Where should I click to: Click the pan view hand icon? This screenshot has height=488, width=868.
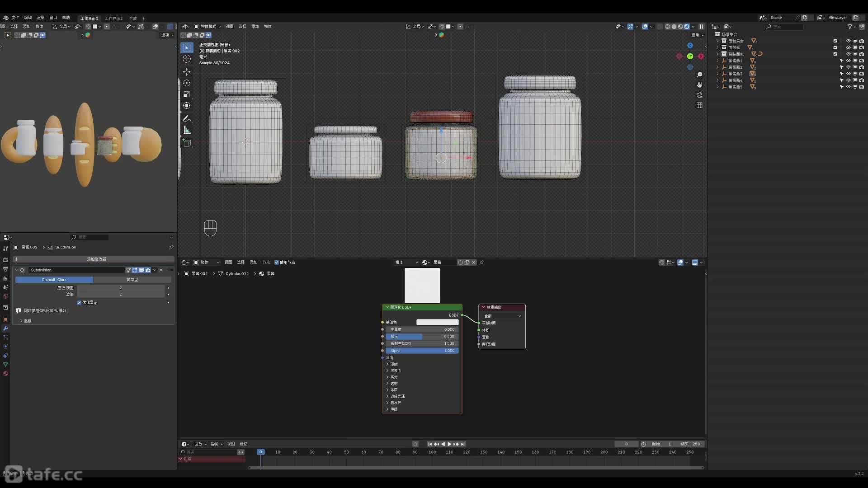click(699, 84)
